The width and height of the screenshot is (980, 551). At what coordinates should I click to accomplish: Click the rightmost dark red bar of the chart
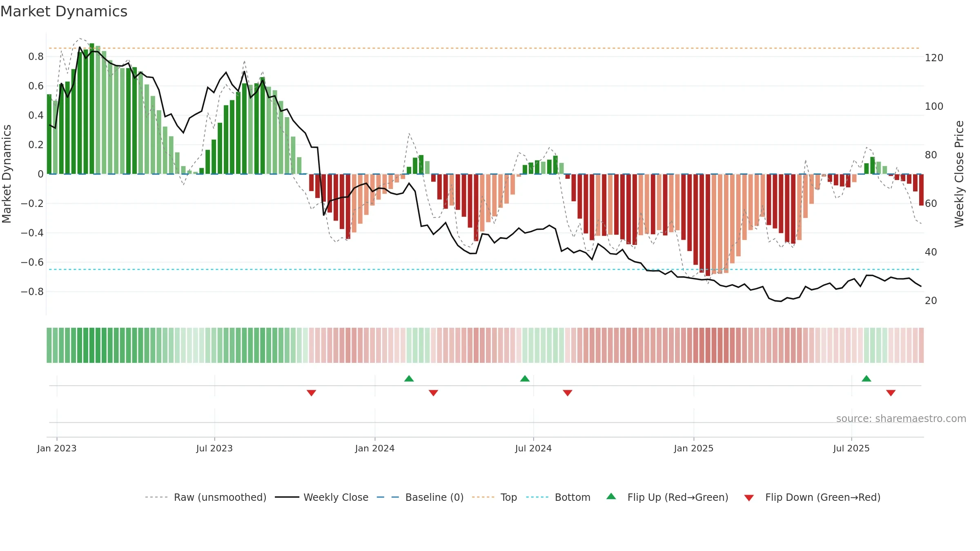(921, 190)
